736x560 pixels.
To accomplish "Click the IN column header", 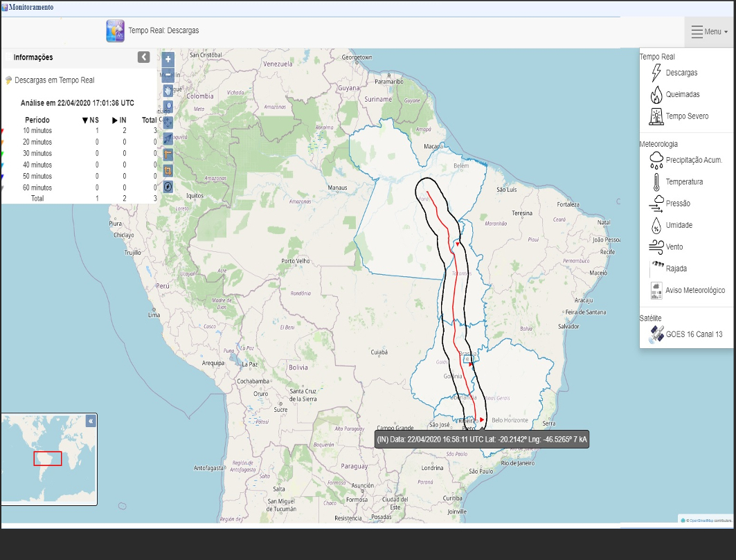I will tap(119, 120).
